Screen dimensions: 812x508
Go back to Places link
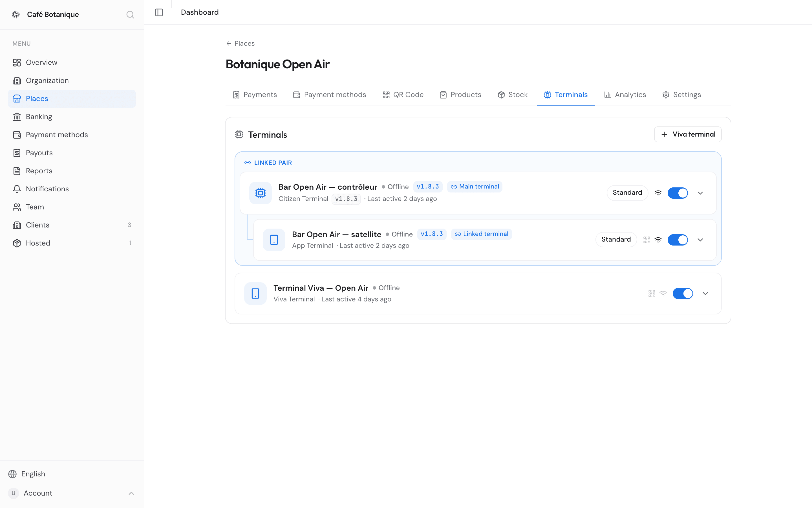tap(240, 43)
